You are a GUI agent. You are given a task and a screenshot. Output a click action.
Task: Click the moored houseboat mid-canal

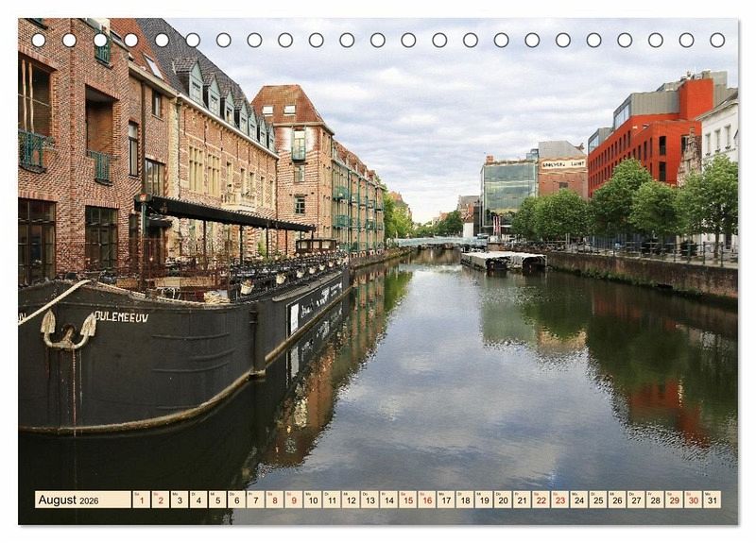tap(503, 261)
